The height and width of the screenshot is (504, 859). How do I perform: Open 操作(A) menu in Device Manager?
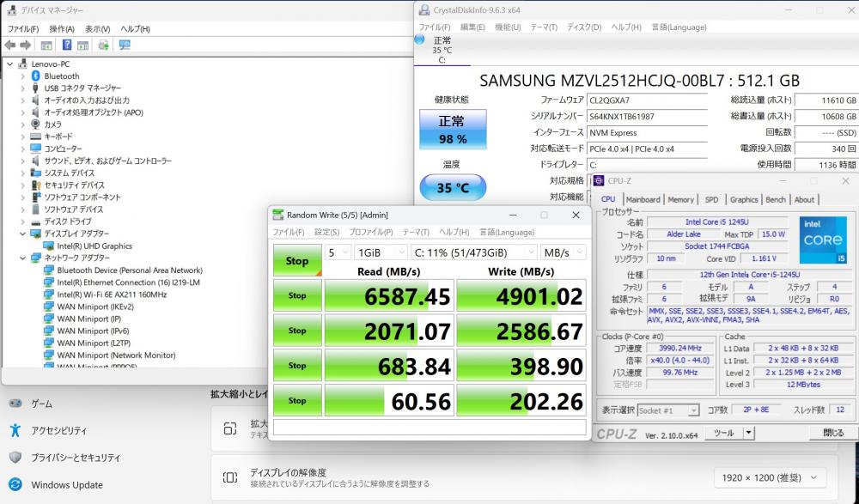[61, 28]
